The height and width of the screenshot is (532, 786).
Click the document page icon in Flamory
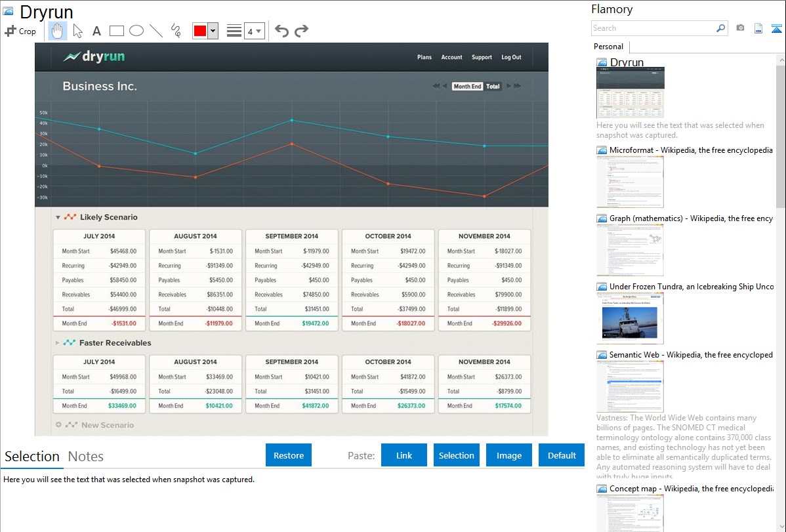tap(758, 28)
